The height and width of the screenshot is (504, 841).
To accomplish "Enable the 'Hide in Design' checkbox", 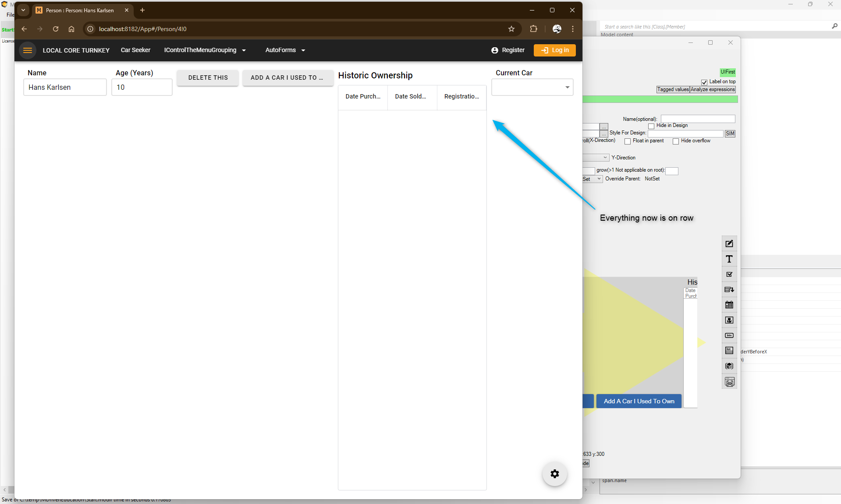I will [x=651, y=126].
